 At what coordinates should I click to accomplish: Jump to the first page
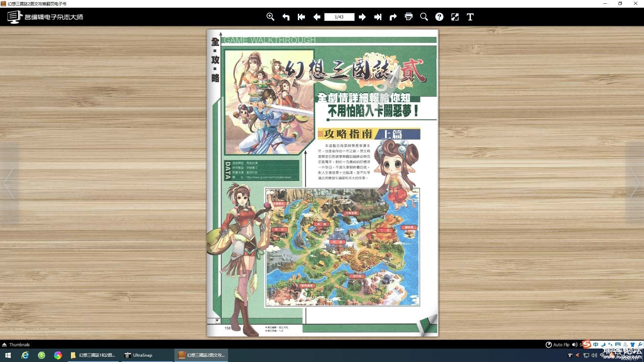301,17
